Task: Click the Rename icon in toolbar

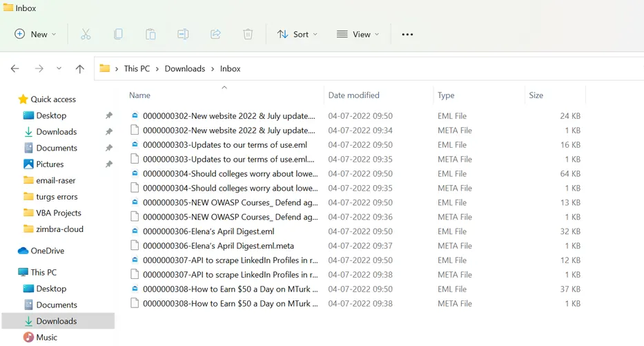Action: coord(183,34)
